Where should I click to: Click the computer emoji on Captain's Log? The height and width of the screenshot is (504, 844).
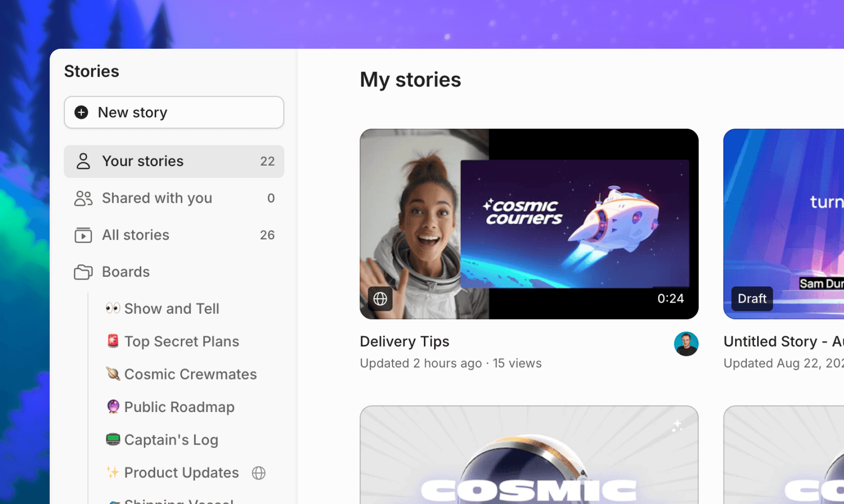tap(113, 440)
